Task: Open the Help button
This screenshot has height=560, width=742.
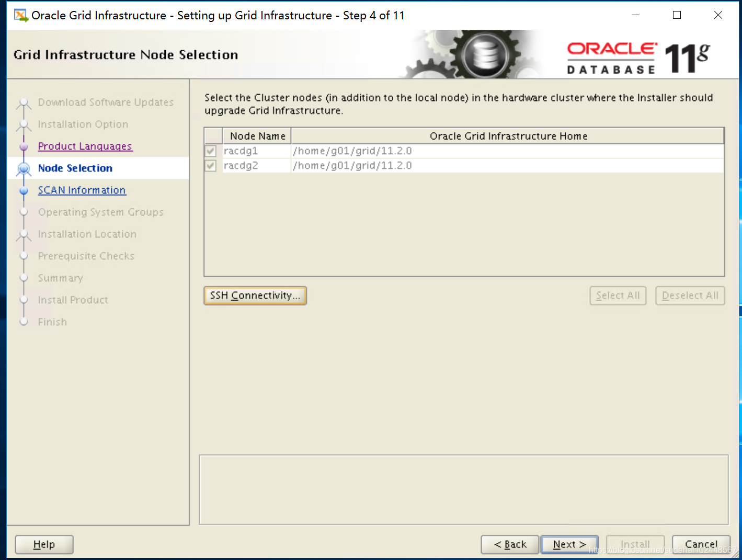Action: click(44, 544)
